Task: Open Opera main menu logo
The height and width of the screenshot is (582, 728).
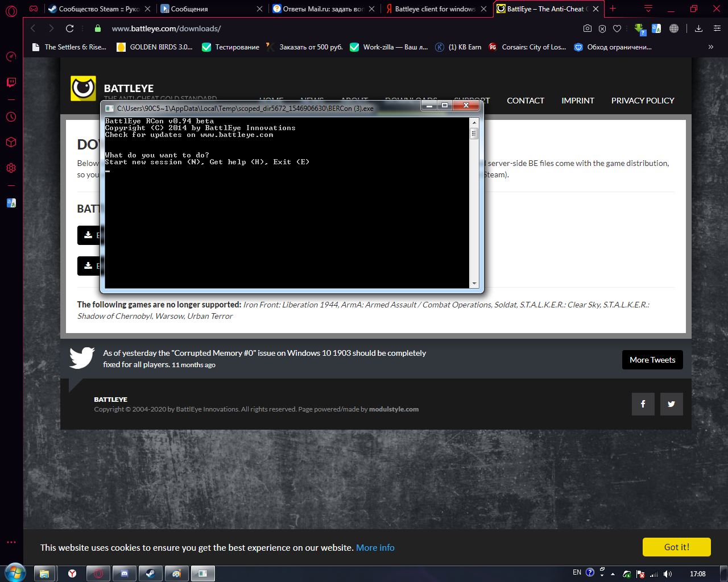Action: click(x=11, y=10)
